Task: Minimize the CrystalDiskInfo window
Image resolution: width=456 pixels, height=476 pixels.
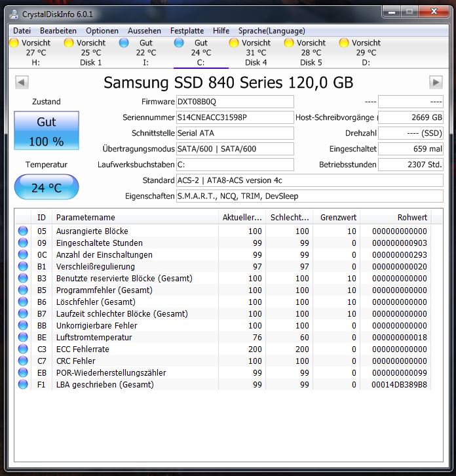Action: coord(392,12)
